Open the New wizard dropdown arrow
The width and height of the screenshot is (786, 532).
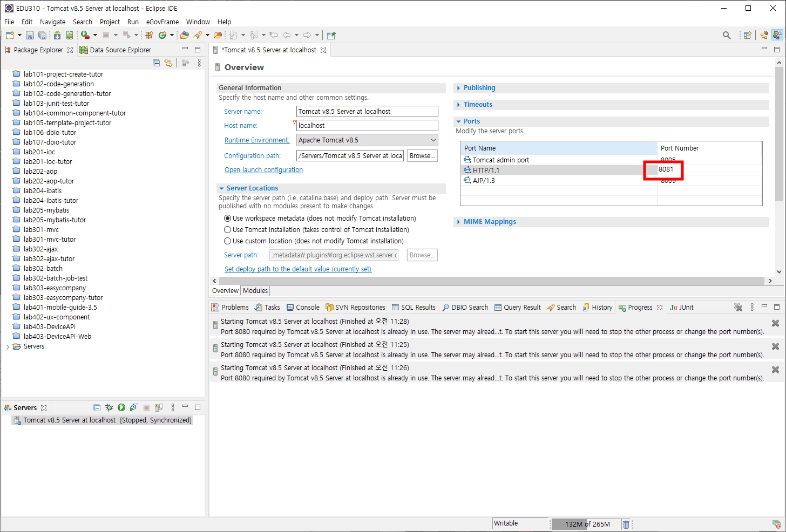coord(19,35)
